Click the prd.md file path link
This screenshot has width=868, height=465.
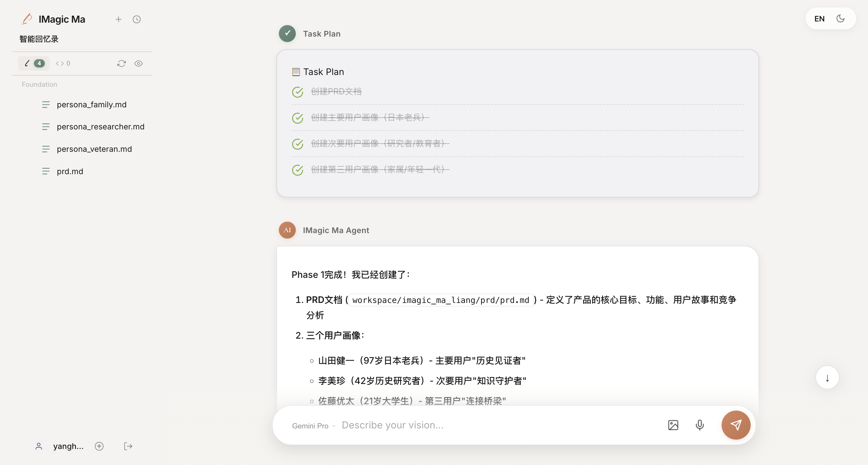click(441, 300)
